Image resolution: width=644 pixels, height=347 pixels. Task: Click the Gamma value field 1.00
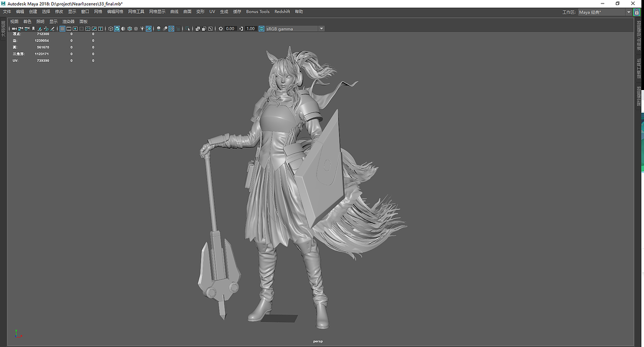(x=251, y=29)
